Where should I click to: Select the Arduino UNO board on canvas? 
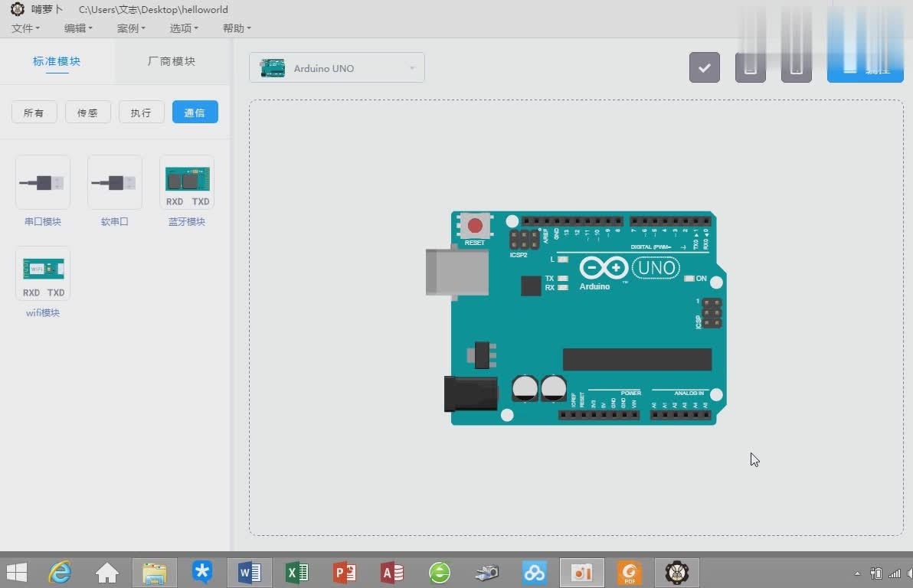577,318
